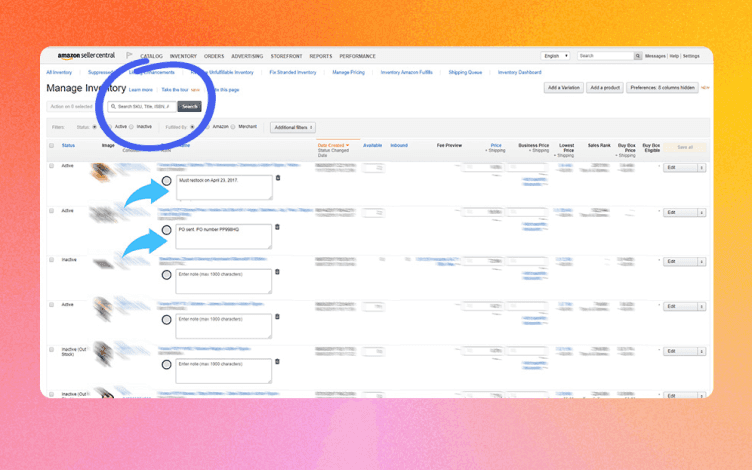Open the INVENTORY menu
This screenshot has width=752, height=470.
183,56
